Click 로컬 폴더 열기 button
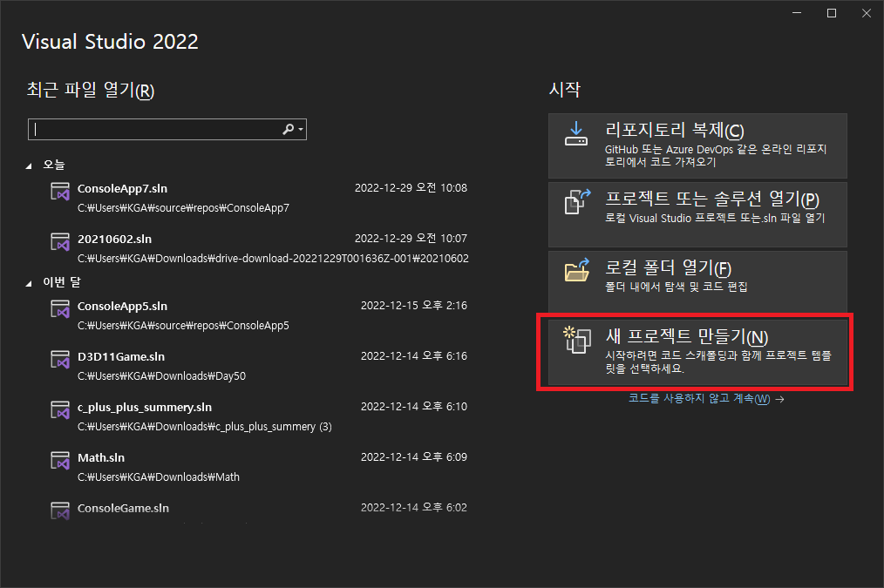 coord(697,283)
